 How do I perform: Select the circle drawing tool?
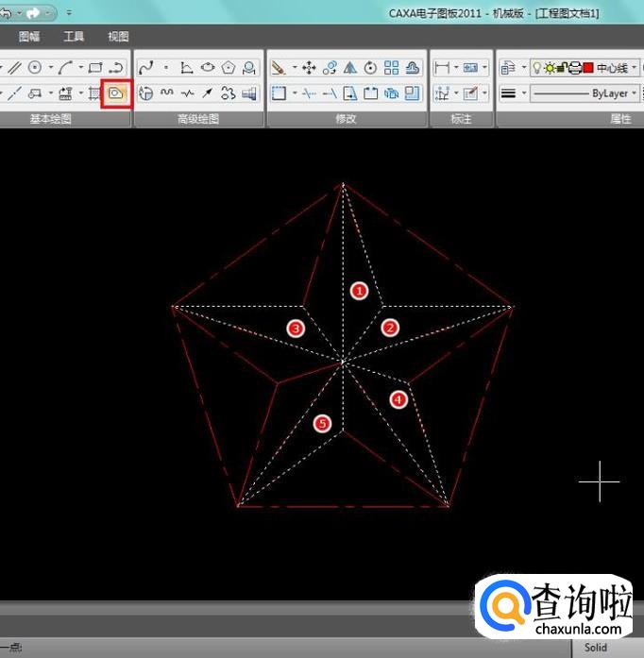pyautogui.click(x=35, y=68)
